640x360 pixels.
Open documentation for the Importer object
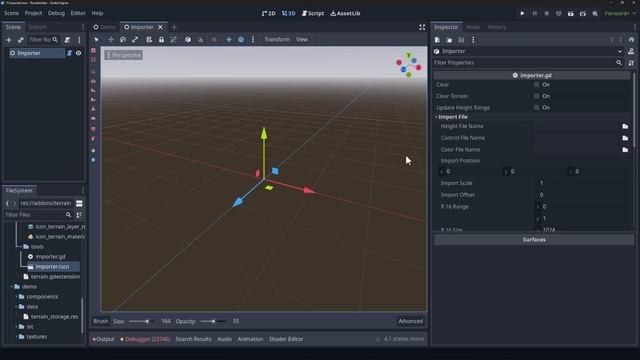point(631,51)
